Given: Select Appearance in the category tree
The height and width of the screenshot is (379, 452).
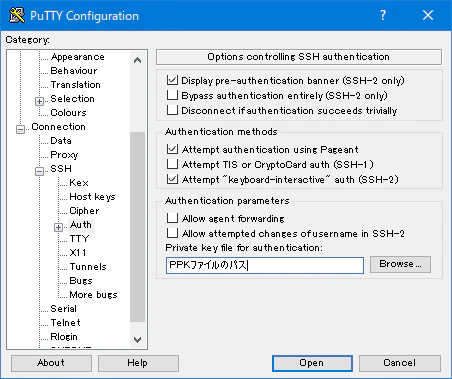Looking at the screenshot, I should point(78,57).
